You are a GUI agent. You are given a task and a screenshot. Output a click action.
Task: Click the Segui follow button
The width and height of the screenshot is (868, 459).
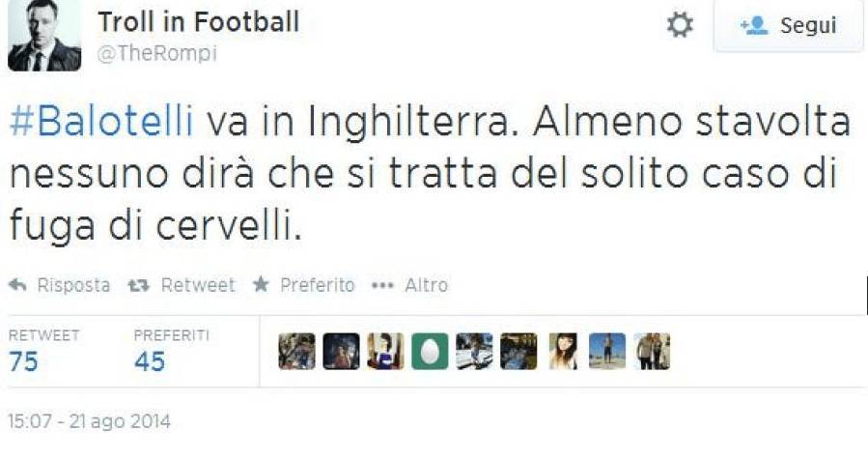pyautogui.click(x=789, y=25)
